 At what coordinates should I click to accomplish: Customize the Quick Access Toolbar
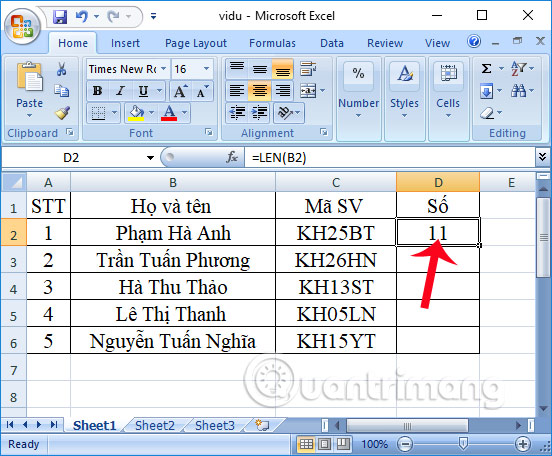153,16
